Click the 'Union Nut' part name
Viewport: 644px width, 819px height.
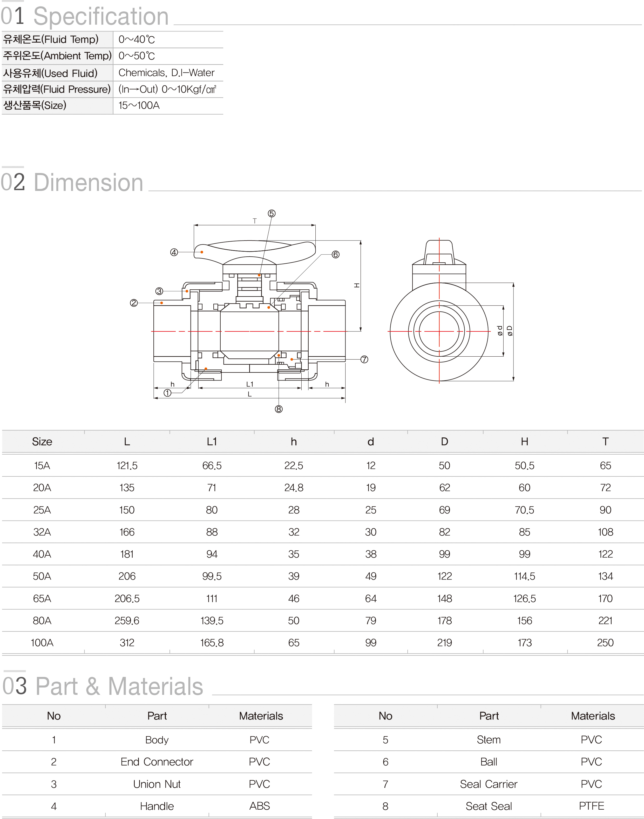(x=157, y=784)
